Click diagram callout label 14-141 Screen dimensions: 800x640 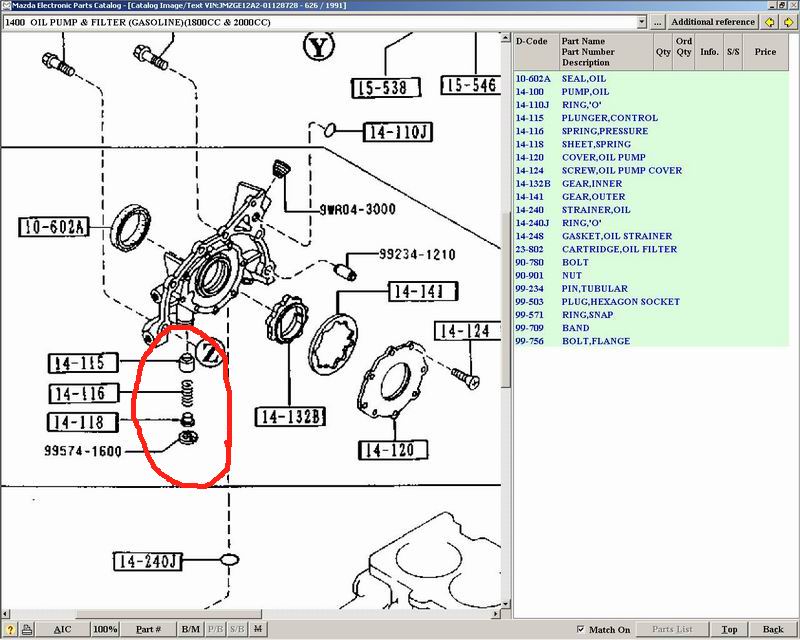click(423, 291)
